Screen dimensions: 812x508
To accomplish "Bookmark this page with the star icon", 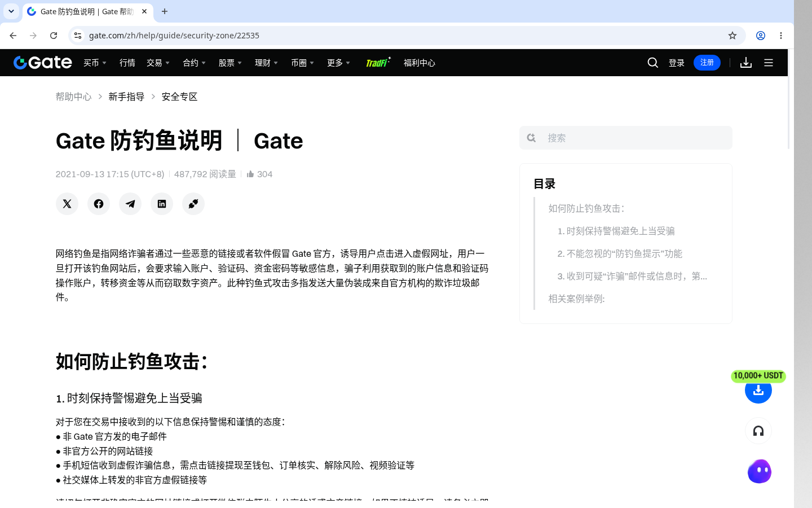I will tap(732, 36).
